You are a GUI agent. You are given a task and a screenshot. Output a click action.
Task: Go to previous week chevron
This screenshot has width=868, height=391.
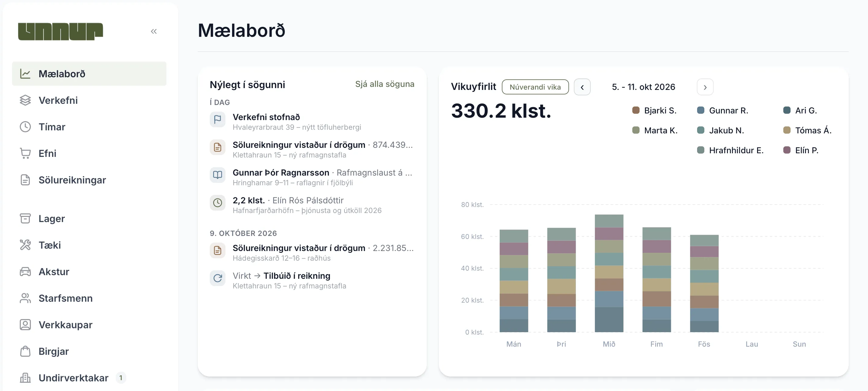click(582, 87)
